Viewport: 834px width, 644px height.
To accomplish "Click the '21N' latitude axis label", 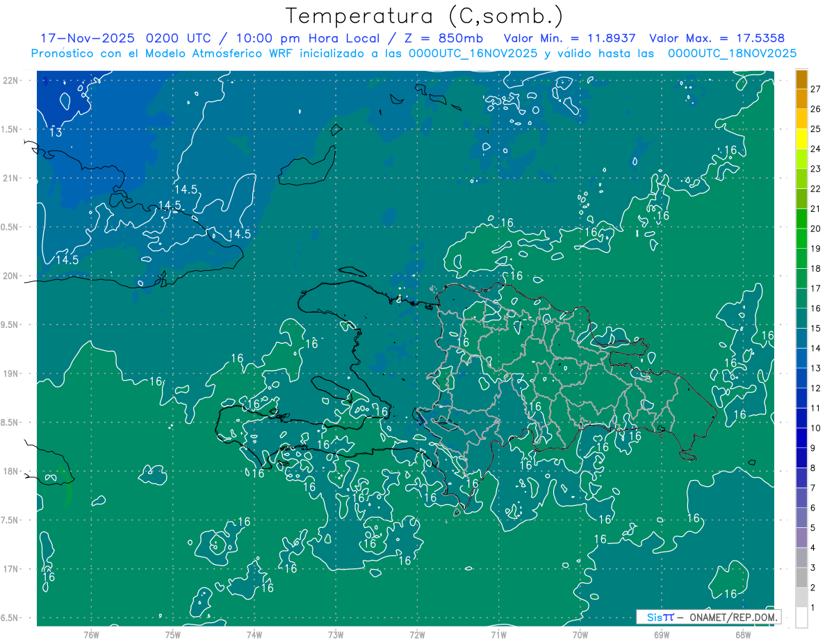I will tap(12, 179).
